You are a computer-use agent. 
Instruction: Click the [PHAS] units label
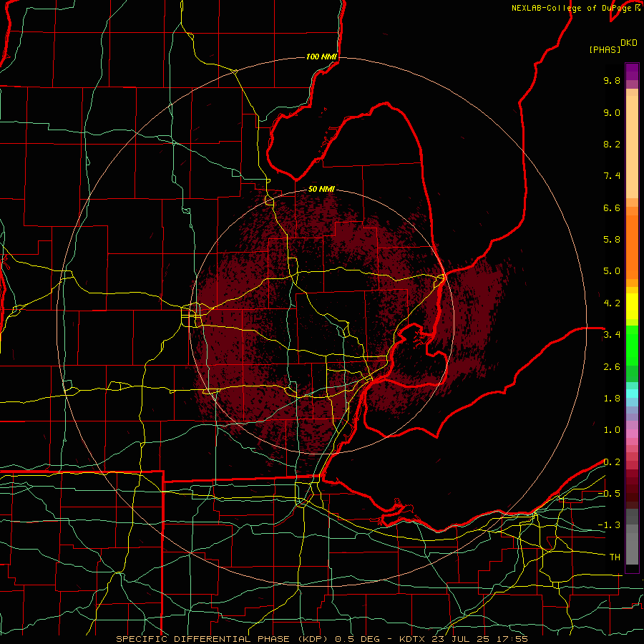pyautogui.click(x=605, y=49)
